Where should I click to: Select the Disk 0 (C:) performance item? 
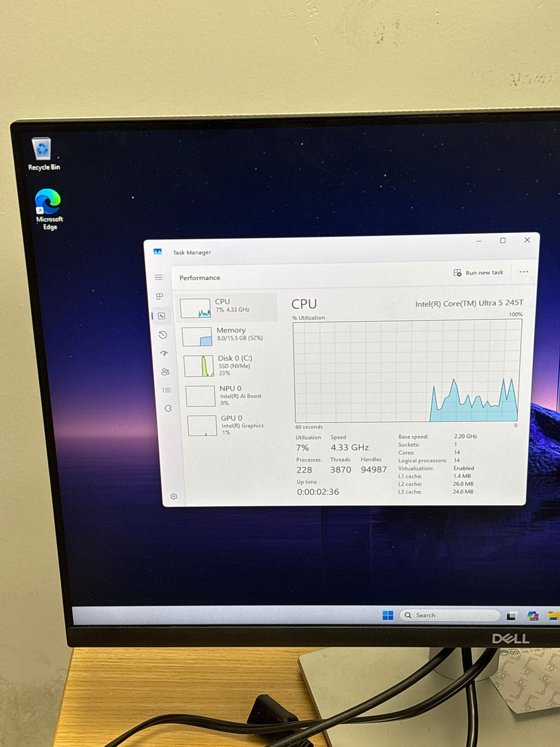click(x=230, y=366)
